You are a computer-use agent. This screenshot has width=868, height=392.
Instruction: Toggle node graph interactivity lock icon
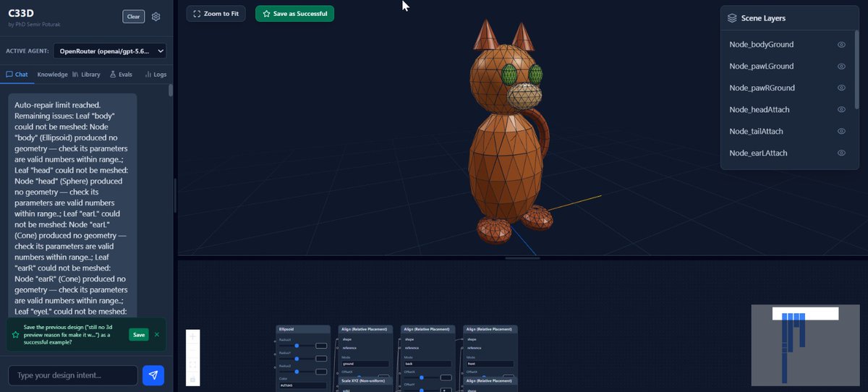tap(192, 379)
